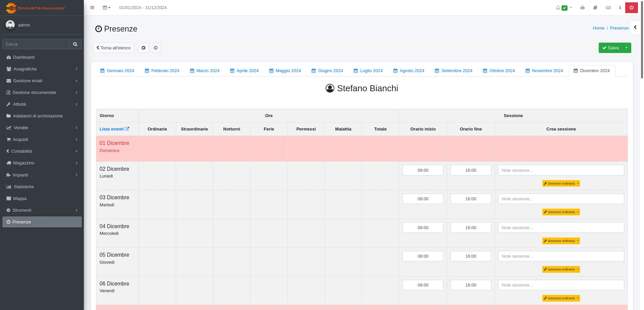Switch to Aprile 2024 tab
Image resolution: width=644 pixels, height=310 pixels.
point(244,70)
